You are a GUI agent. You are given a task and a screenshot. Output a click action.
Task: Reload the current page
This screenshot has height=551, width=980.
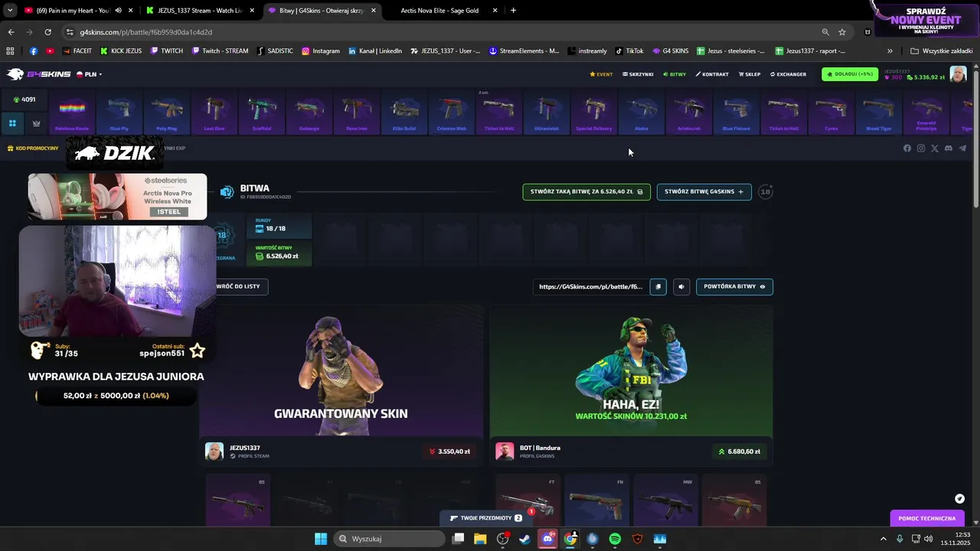47,32
